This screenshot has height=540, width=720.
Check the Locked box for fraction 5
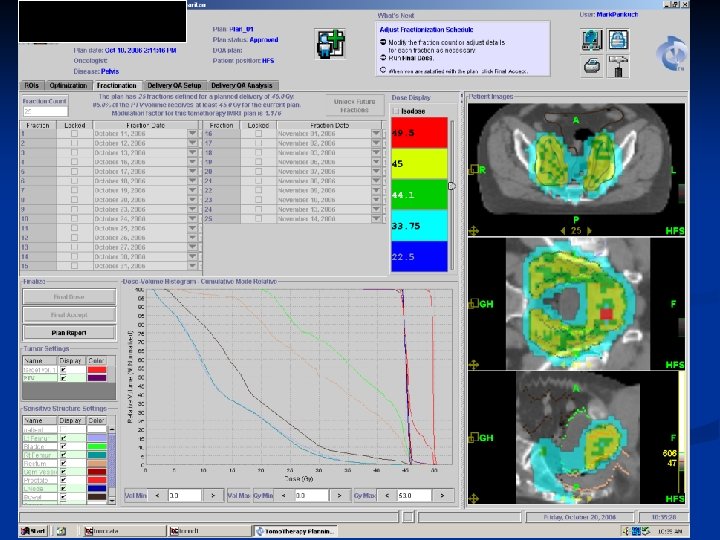click(x=74, y=171)
